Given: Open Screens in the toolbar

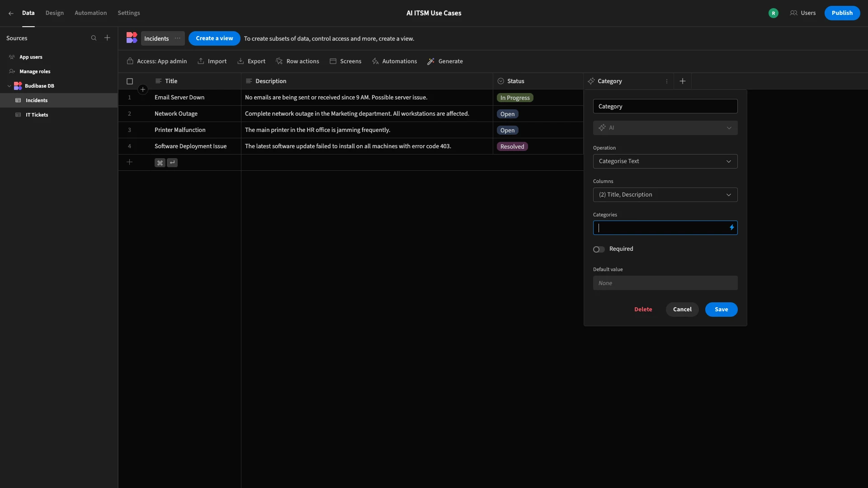Looking at the screenshot, I should 345,61.
